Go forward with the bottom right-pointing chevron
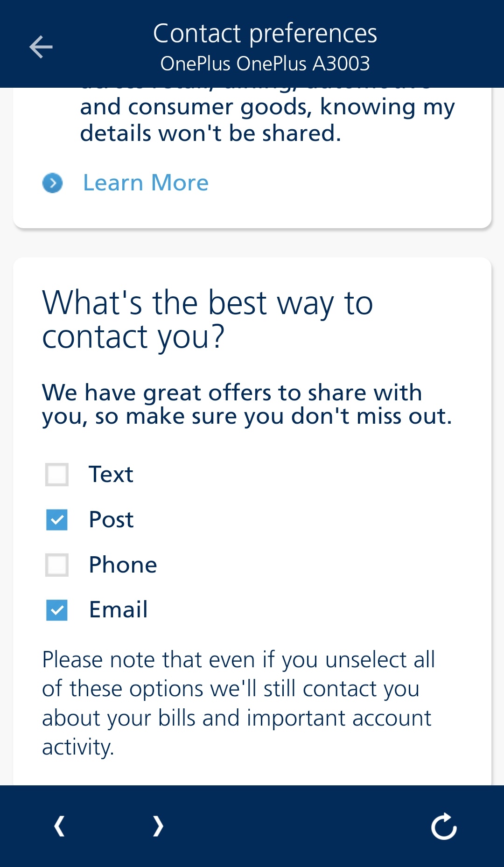This screenshot has height=867, width=504. pyautogui.click(x=158, y=826)
